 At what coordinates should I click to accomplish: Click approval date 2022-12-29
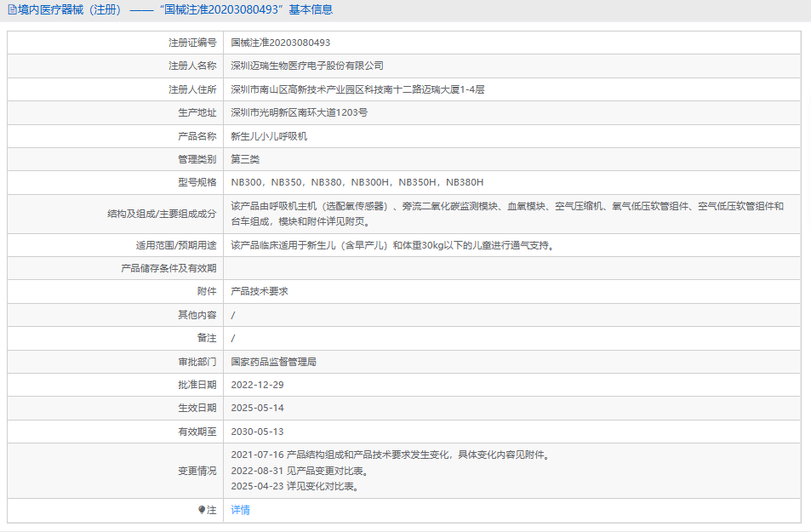[x=258, y=385]
